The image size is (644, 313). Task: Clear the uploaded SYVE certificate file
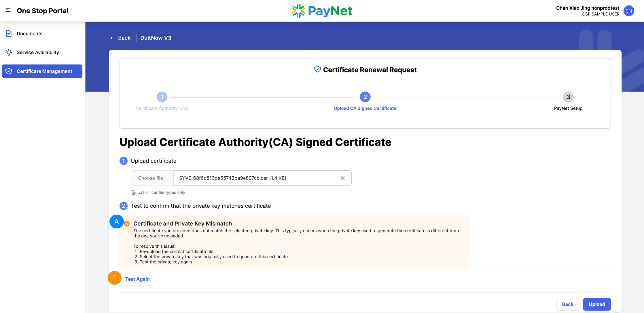(x=342, y=178)
